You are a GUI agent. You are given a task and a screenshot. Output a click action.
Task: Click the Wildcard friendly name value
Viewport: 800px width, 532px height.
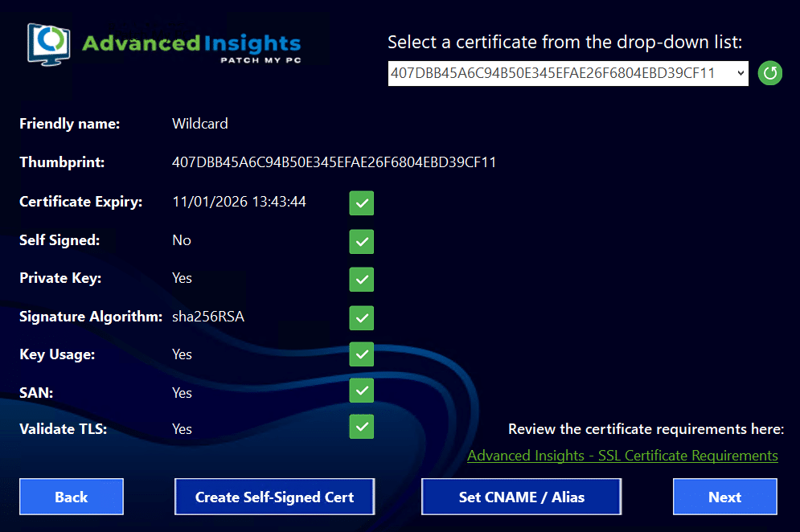pos(200,124)
